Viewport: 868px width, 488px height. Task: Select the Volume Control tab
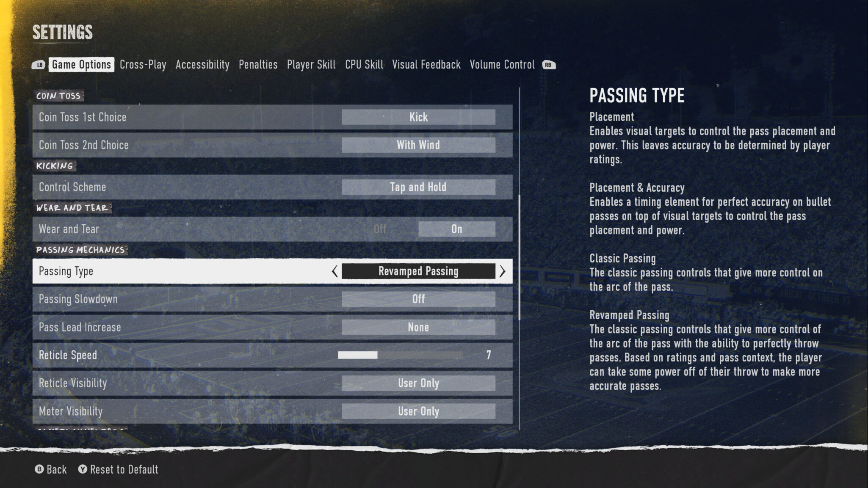tap(502, 64)
